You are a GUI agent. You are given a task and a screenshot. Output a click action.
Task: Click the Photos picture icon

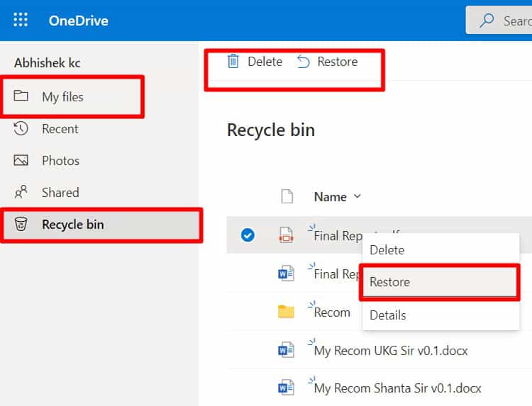click(21, 160)
